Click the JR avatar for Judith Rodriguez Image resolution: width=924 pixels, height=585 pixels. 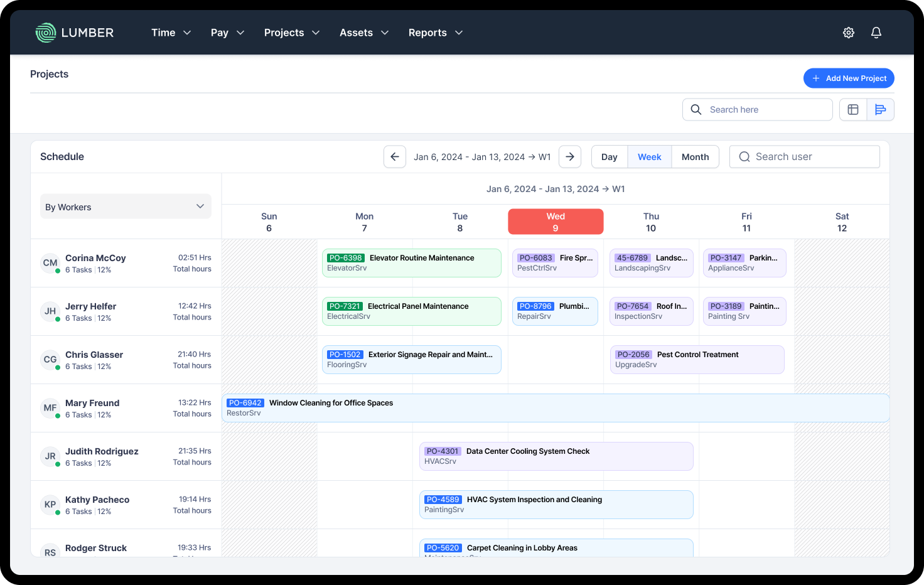(50, 456)
